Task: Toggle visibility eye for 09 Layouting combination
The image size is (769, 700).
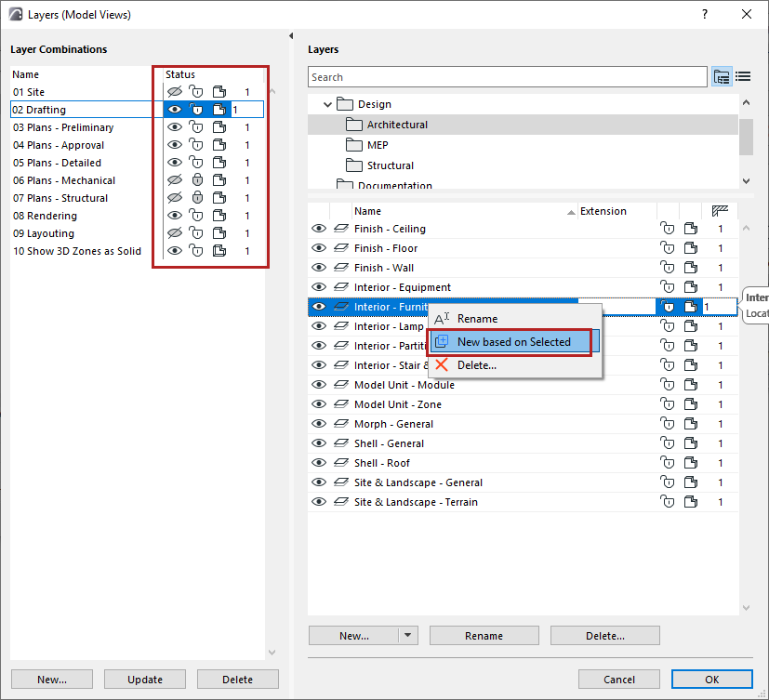Action: 175,232
